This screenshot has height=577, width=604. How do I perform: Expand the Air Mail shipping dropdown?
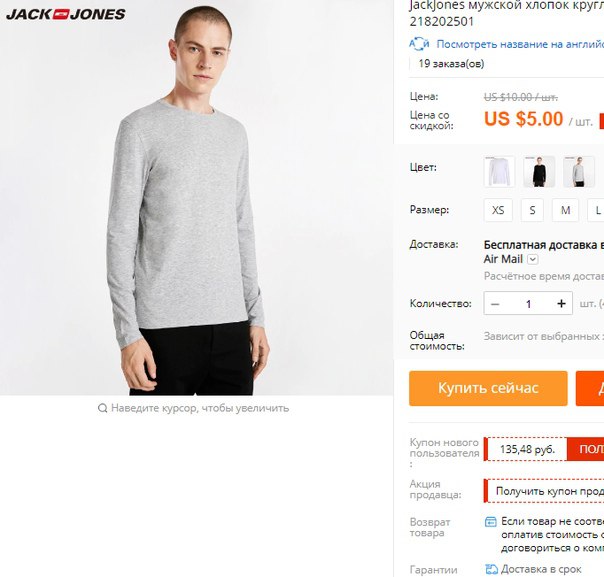pyautogui.click(x=532, y=259)
